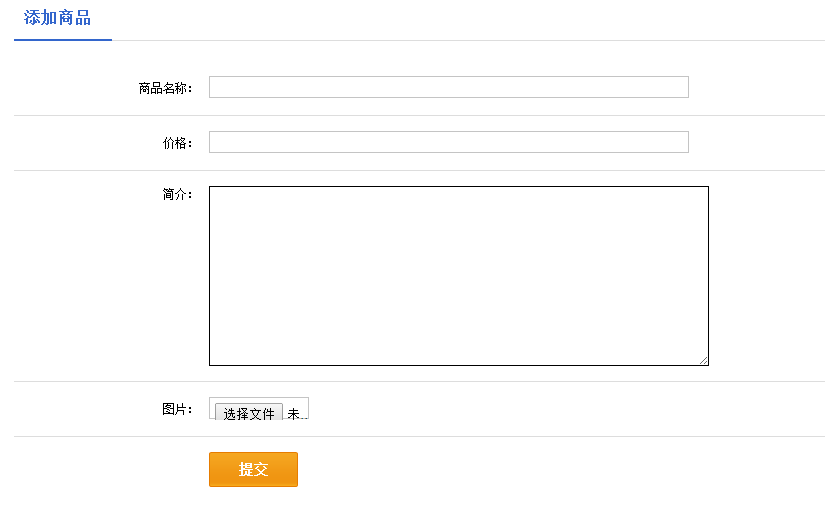The height and width of the screenshot is (507, 825).
Task: Select the product name input field
Action: (448, 87)
